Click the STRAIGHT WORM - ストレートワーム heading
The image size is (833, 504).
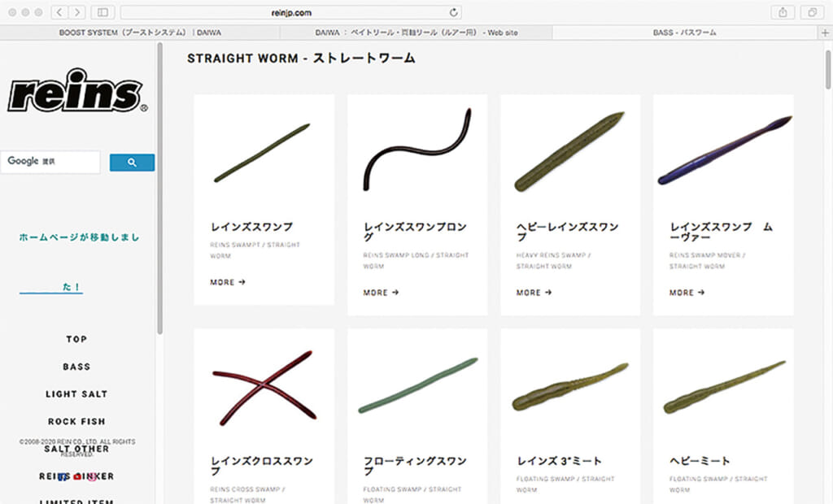301,59
